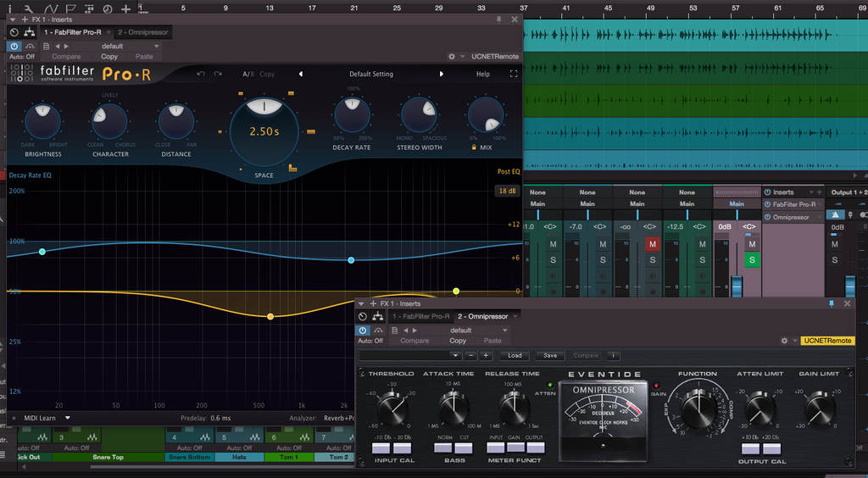Click Copy in the Pro-R host bar

[x=109, y=57]
